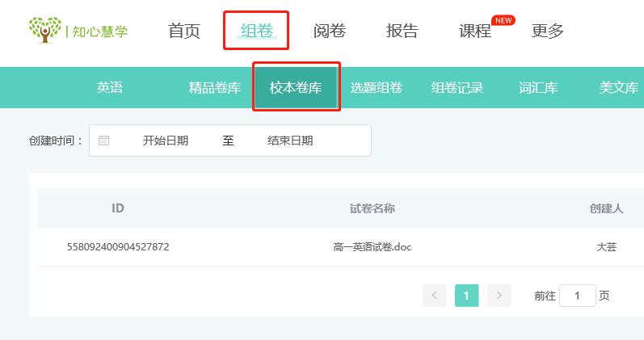Click the 知心慧学 tree logo
Screen dimensions: 644x340
pos(45,30)
